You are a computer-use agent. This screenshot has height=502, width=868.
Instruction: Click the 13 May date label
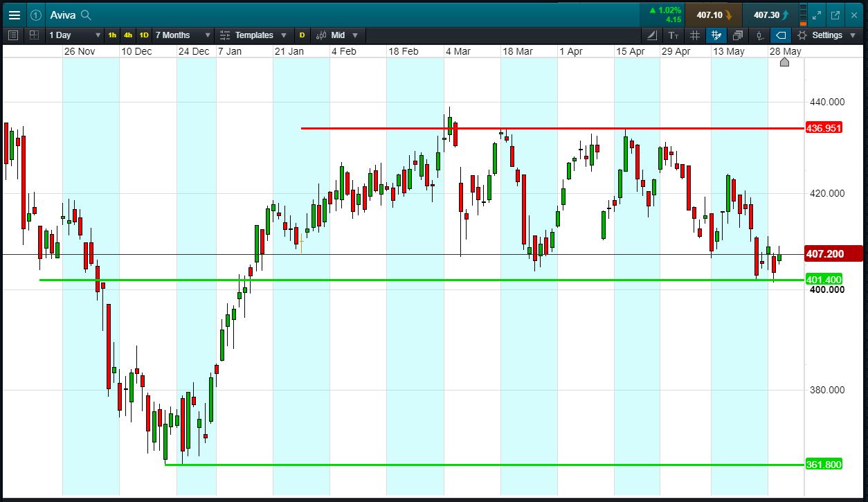point(729,51)
